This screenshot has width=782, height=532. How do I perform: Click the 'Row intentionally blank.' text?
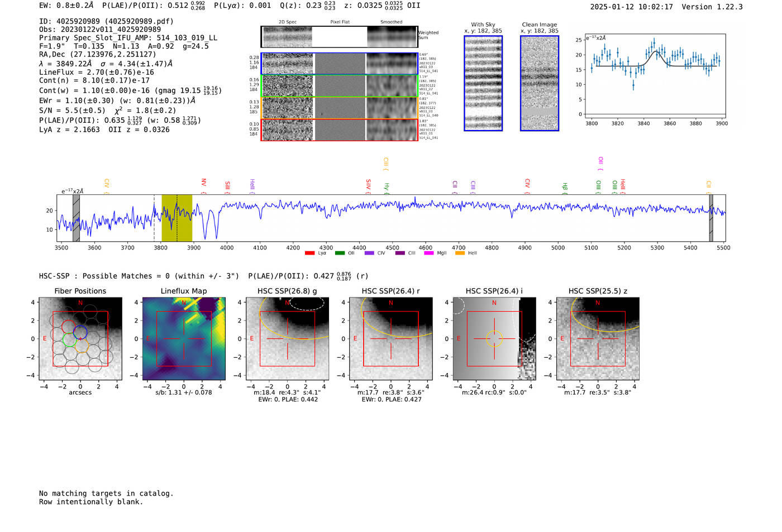pos(91,502)
